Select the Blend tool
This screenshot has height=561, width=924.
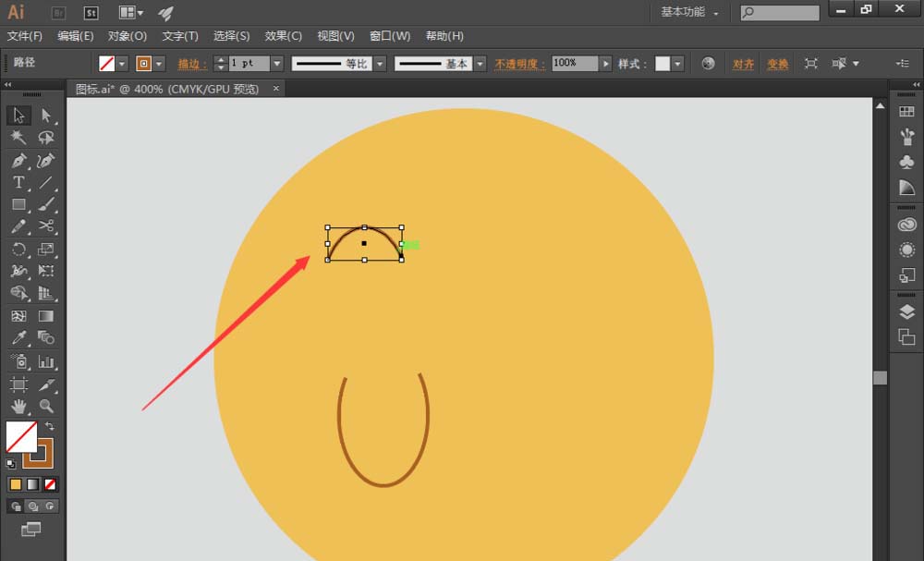coord(46,337)
